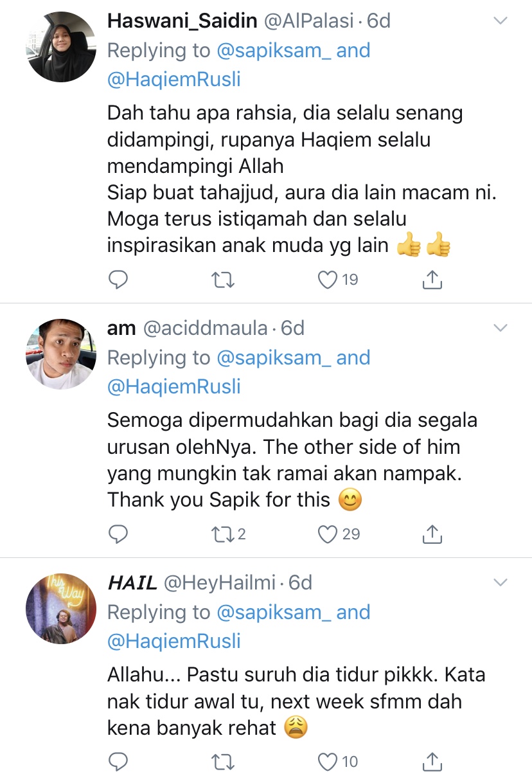This screenshot has height=783, width=532.
Task: Share am's tweet via share icon
Action: point(432,534)
